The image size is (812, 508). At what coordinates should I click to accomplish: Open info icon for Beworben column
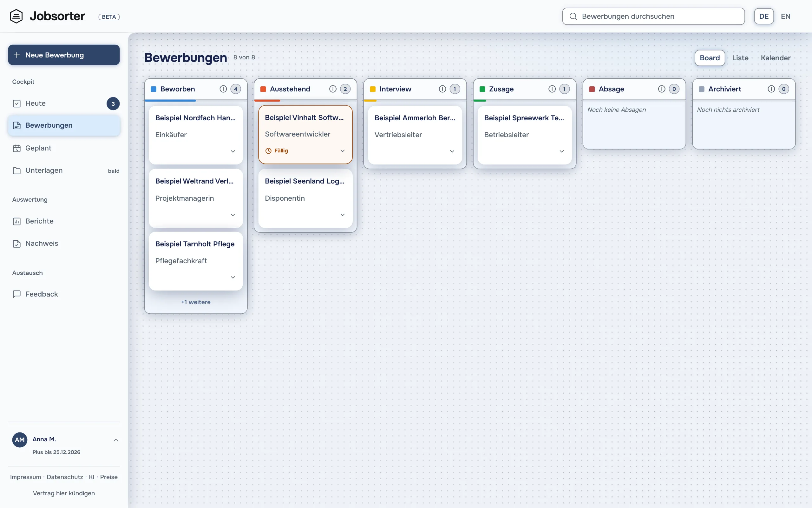point(223,89)
